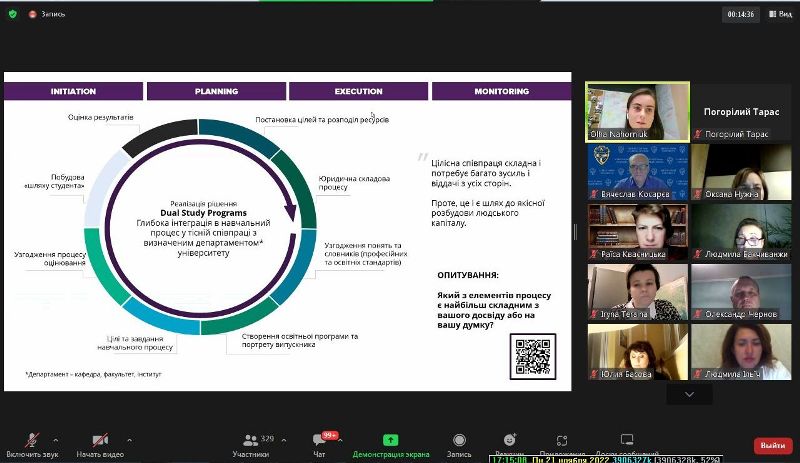Image resolution: width=800 pixels, height=463 pixels.
Task: Click the green encryption shield icon
Action: pyautogui.click(x=13, y=14)
